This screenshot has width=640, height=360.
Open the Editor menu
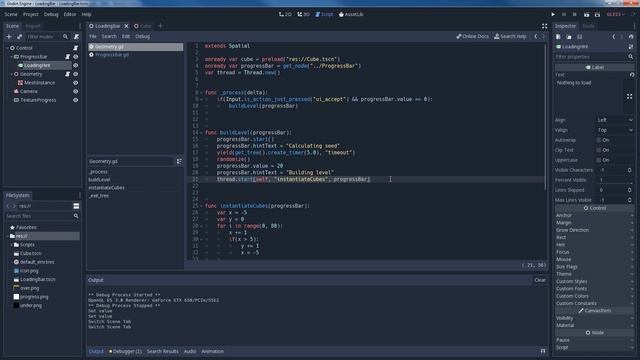coord(70,14)
